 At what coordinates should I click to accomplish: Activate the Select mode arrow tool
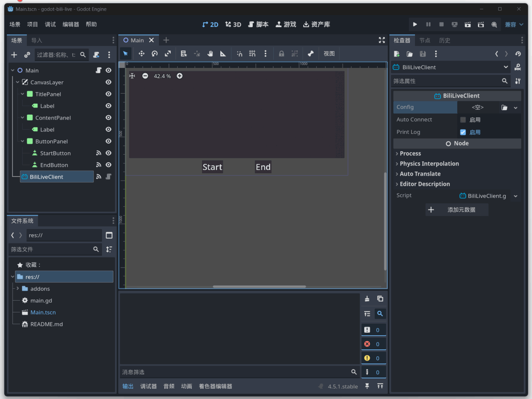tap(126, 54)
